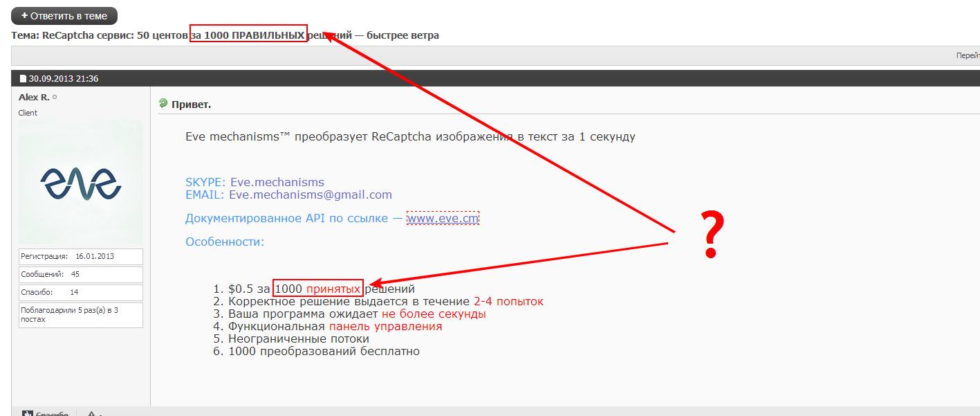Select the 'Особенности:' heading
980x416 pixels.
(225, 242)
